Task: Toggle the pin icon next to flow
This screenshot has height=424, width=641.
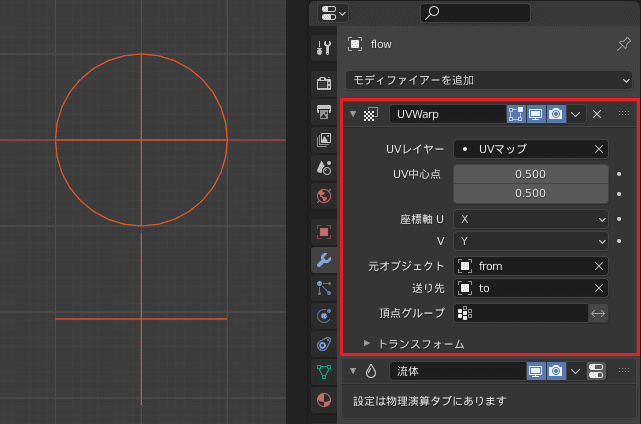Action: pos(623,44)
